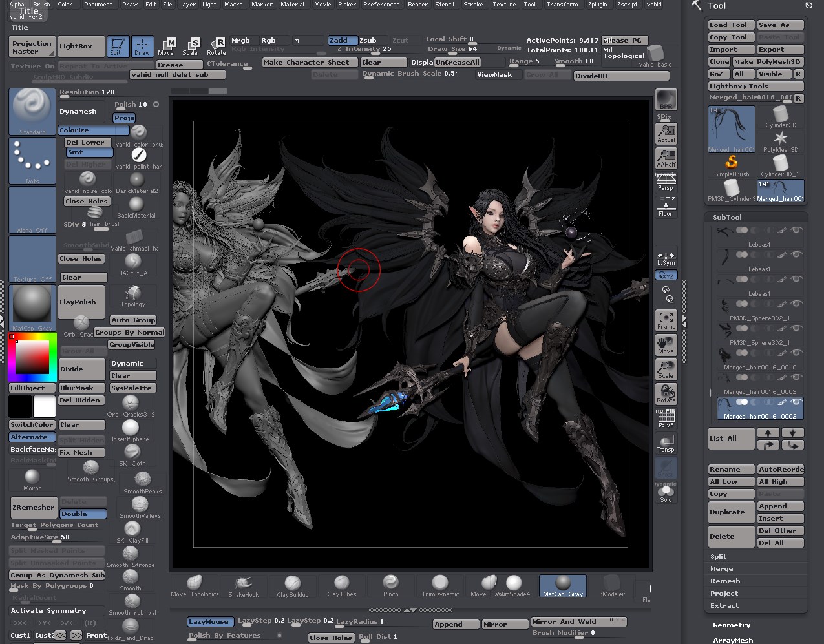Open the Brush menu

[41, 4]
